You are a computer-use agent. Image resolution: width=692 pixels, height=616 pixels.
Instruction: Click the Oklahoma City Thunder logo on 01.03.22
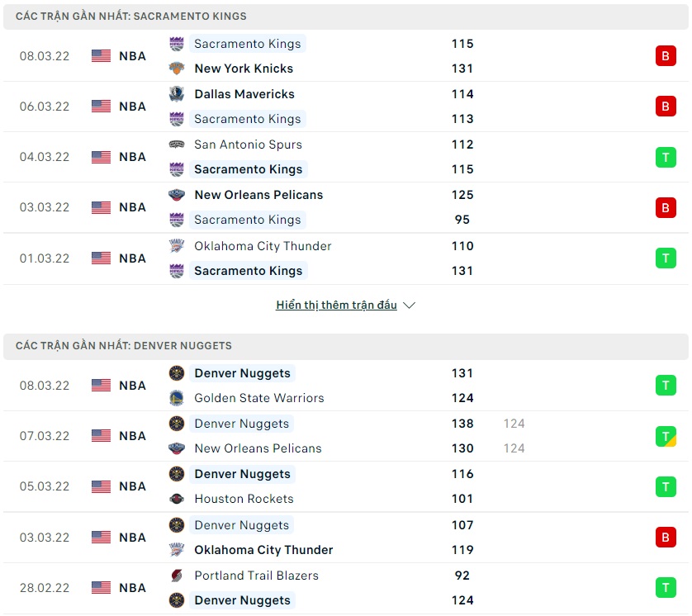click(177, 246)
